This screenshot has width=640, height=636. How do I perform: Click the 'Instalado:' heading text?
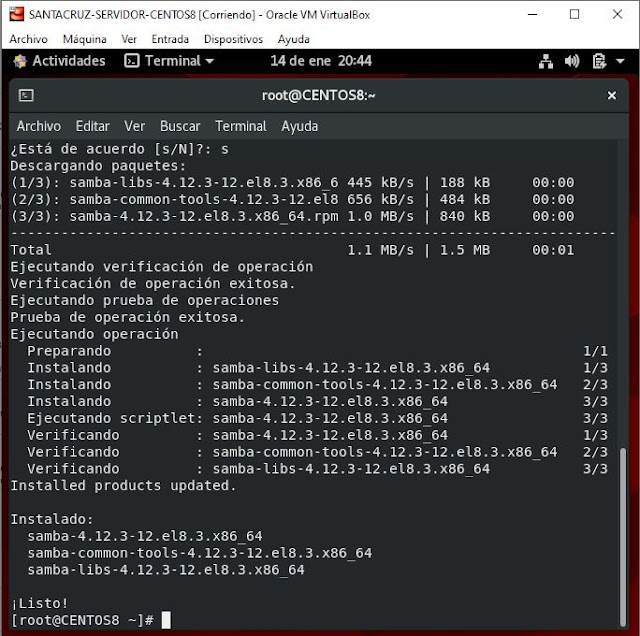tap(52, 519)
